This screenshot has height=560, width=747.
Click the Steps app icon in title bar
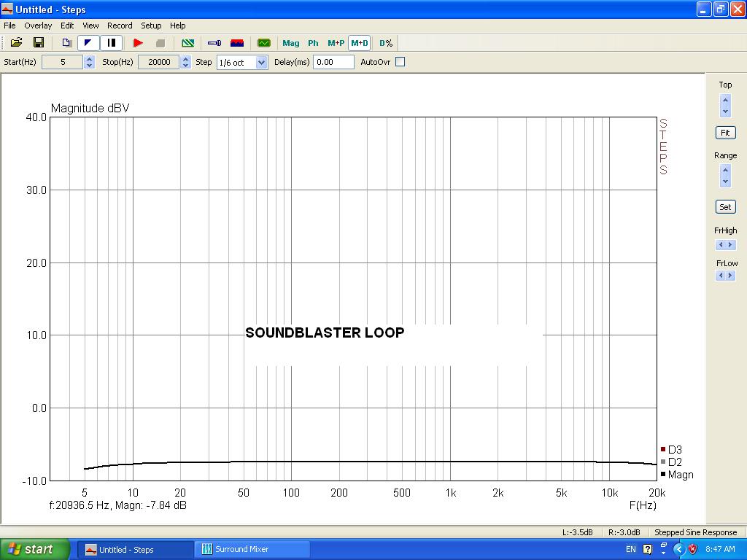coord(7,9)
